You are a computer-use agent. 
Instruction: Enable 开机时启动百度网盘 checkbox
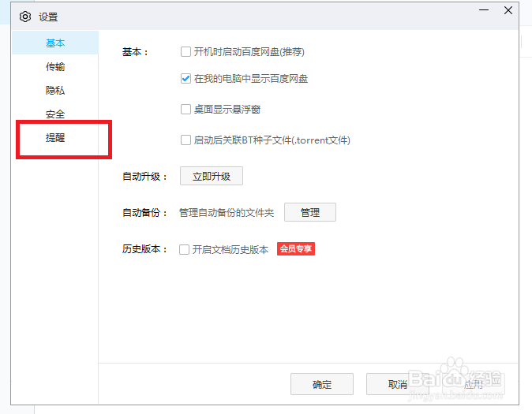click(x=185, y=52)
